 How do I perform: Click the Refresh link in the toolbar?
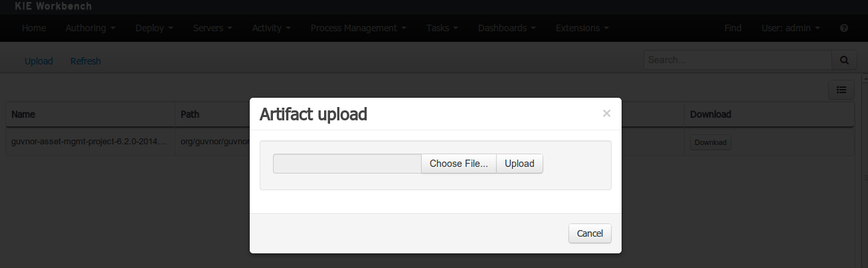tap(86, 61)
